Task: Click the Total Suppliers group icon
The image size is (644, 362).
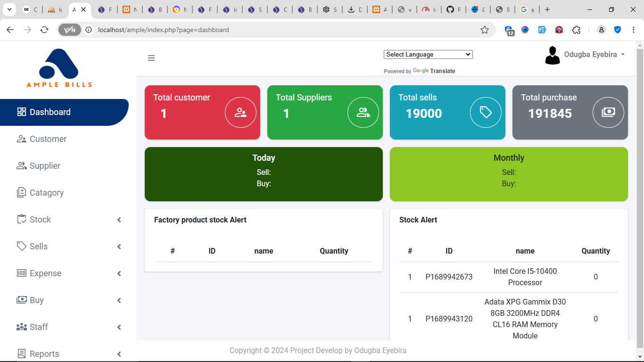Action: point(363,112)
